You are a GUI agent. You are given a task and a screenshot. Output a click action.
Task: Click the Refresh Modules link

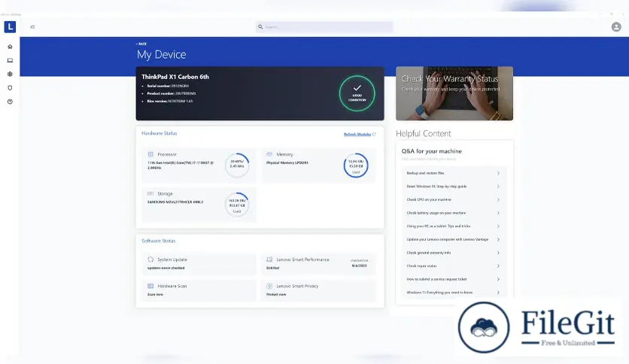tap(357, 135)
